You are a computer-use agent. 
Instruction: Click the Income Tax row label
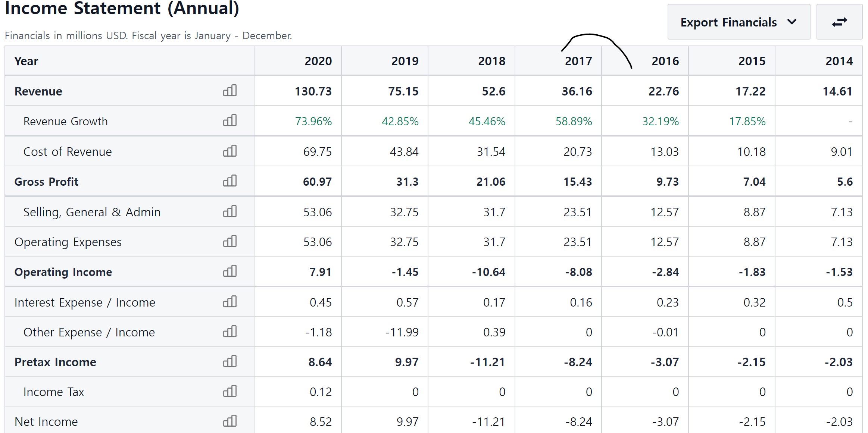coord(54,392)
